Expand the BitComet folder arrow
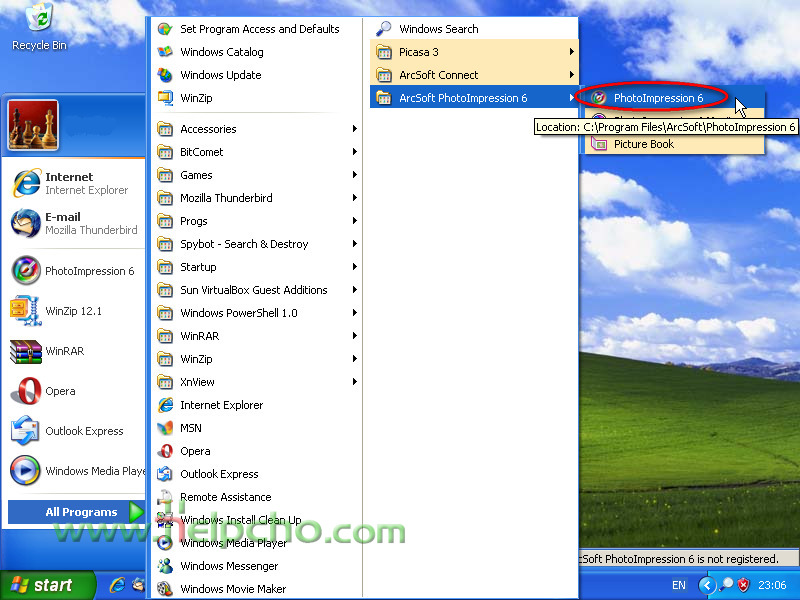The image size is (800, 600). point(355,152)
